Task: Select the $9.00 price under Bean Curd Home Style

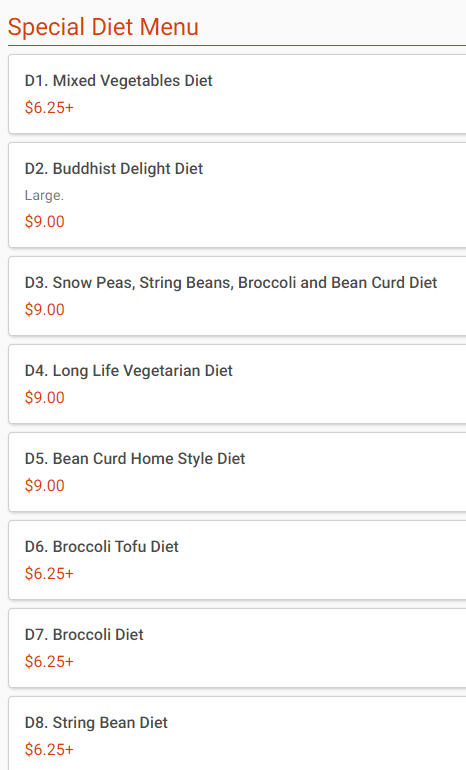Action: click(45, 485)
